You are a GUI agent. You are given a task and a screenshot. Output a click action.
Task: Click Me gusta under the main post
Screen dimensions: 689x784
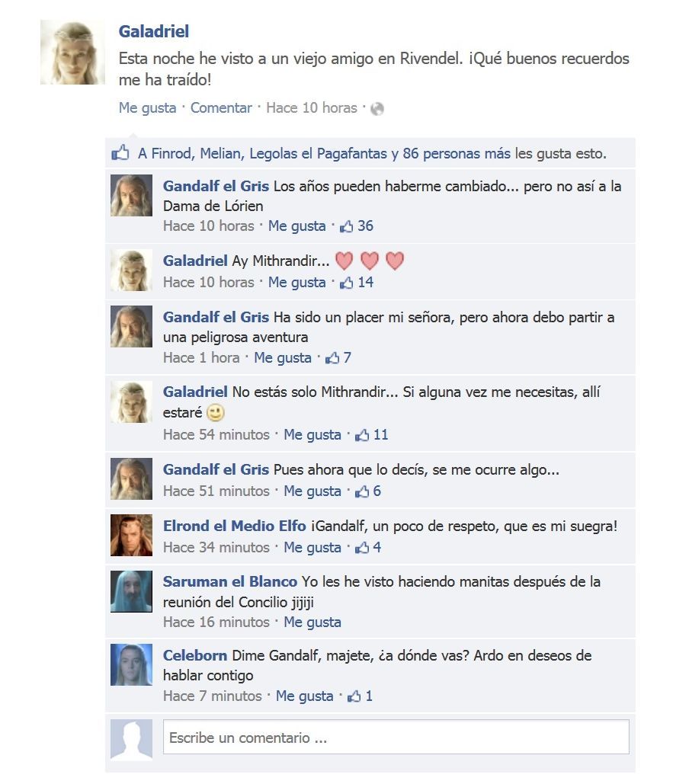[148, 108]
